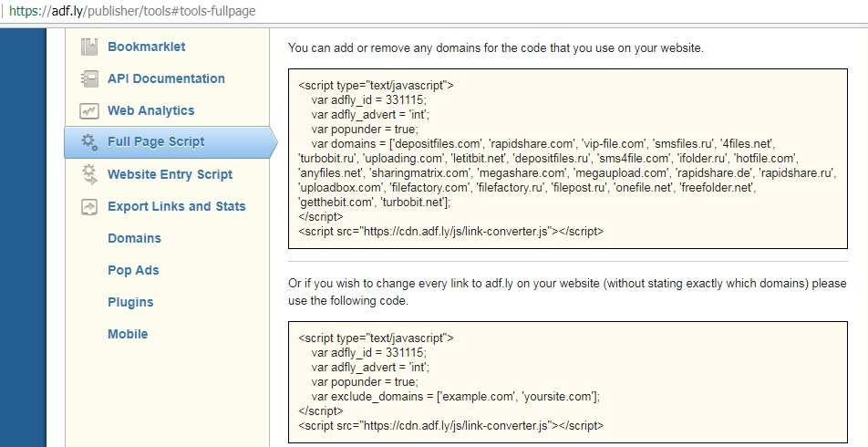868x447 pixels.
Task: Click the Full Page Script gears icon
Action: coord(89,142)
